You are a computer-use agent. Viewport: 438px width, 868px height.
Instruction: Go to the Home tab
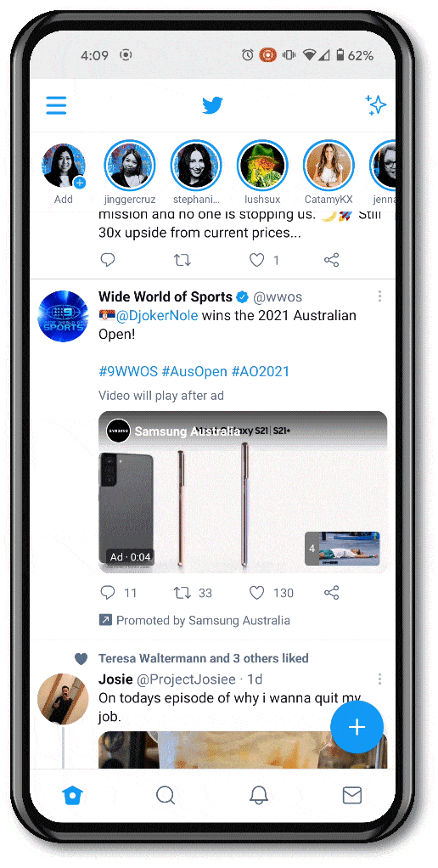[x=72, y=796]
